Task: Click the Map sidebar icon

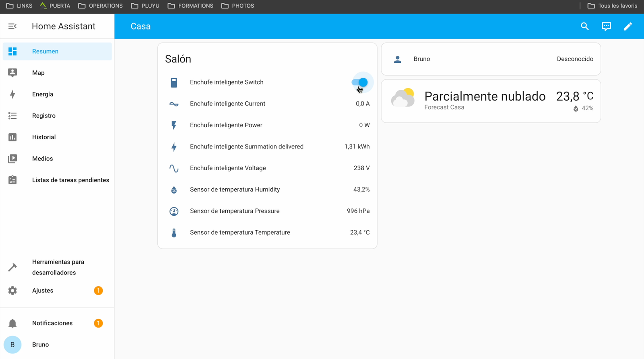Action: (12, 73)
